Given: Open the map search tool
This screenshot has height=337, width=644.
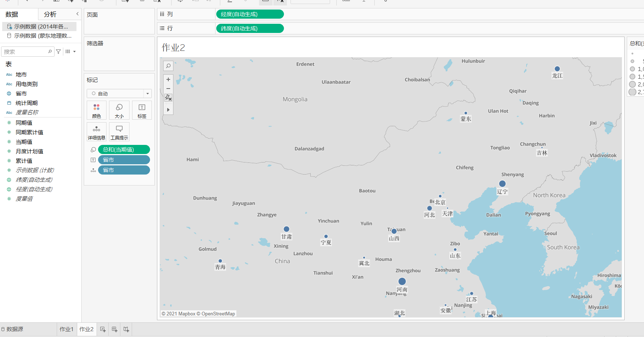Looking at the screenshot, I should click(x=168, y=66).
